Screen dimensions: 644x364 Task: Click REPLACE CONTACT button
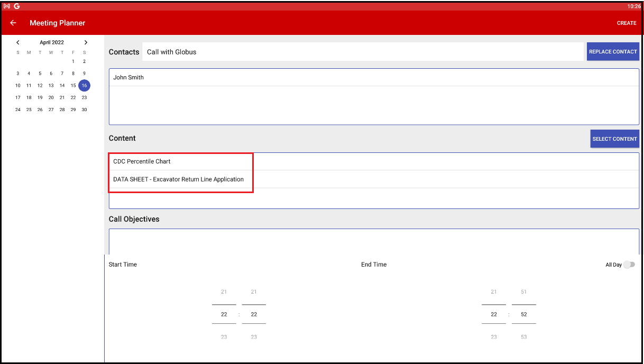pyautogui.click(x=613, y=52)
